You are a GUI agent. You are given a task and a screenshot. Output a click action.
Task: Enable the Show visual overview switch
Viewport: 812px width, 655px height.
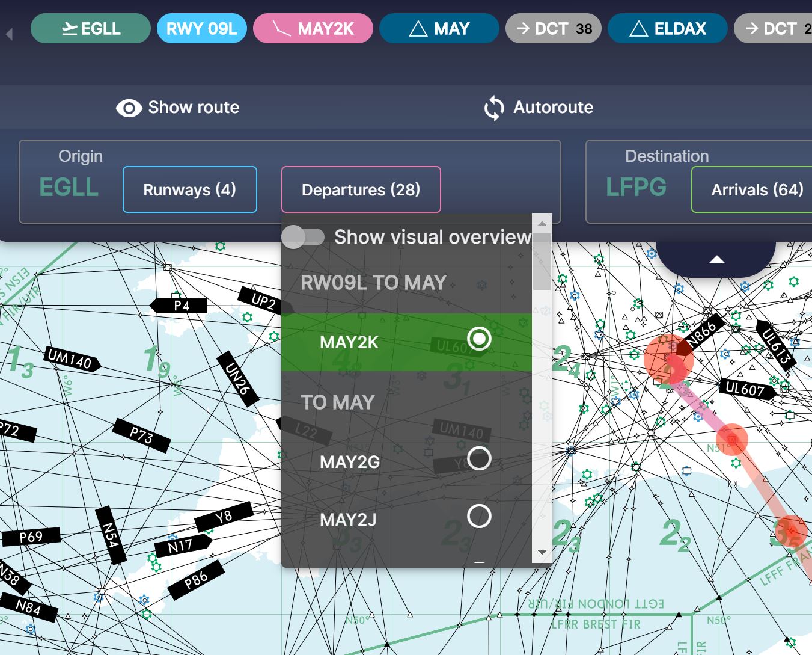coord(303,237)
